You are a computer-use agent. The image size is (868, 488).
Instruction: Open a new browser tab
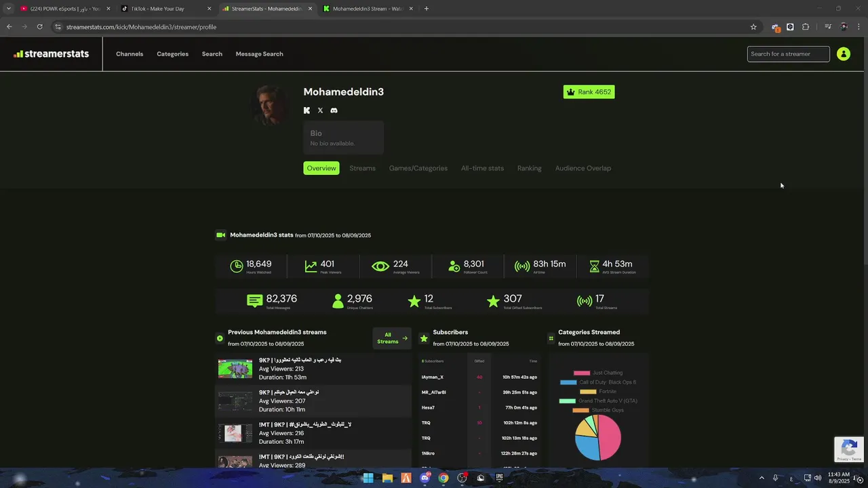point(426,9)
